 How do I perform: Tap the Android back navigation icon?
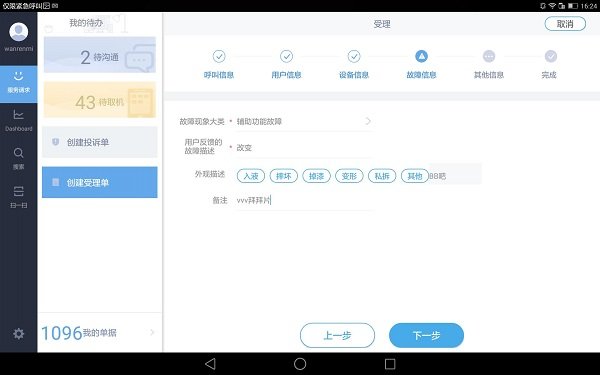coord(210,364)
